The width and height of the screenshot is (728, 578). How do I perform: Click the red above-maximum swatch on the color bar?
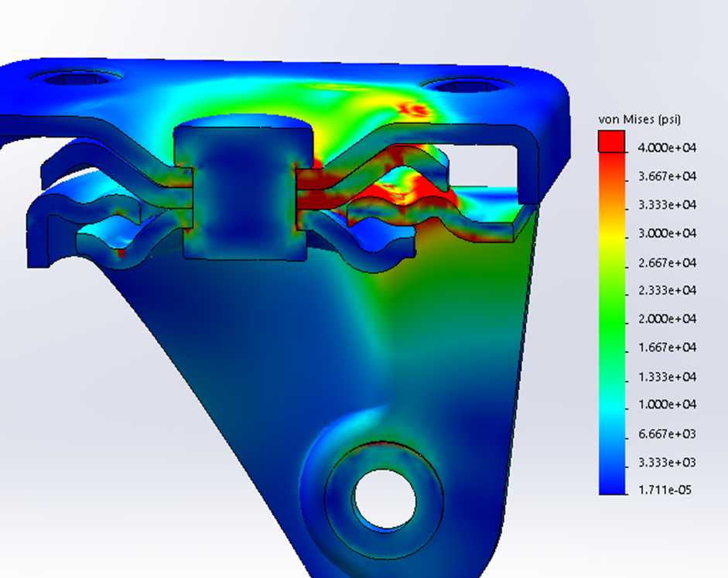click(611, 141)
